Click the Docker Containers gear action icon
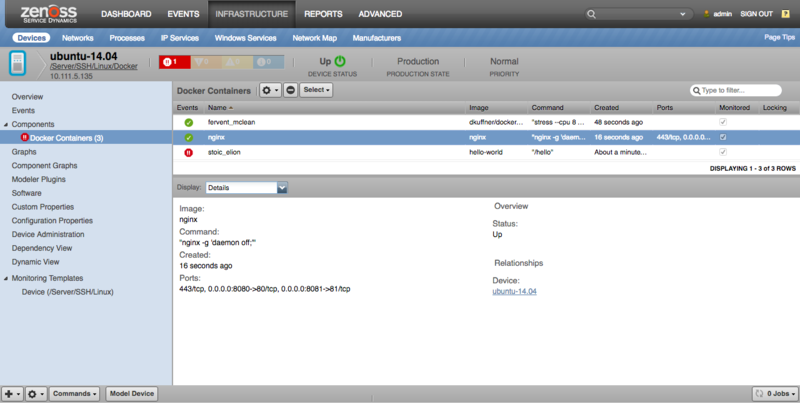Image resolution: width=800 pixels, height=404 pixels. (x=270, y=90)
